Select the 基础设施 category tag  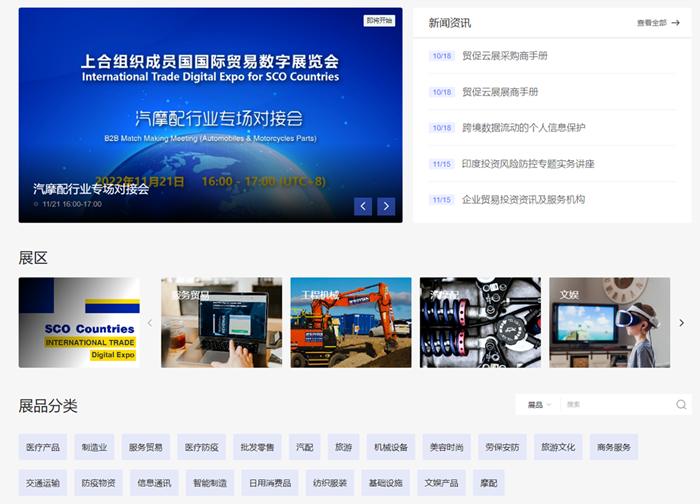tap(386, 483)
